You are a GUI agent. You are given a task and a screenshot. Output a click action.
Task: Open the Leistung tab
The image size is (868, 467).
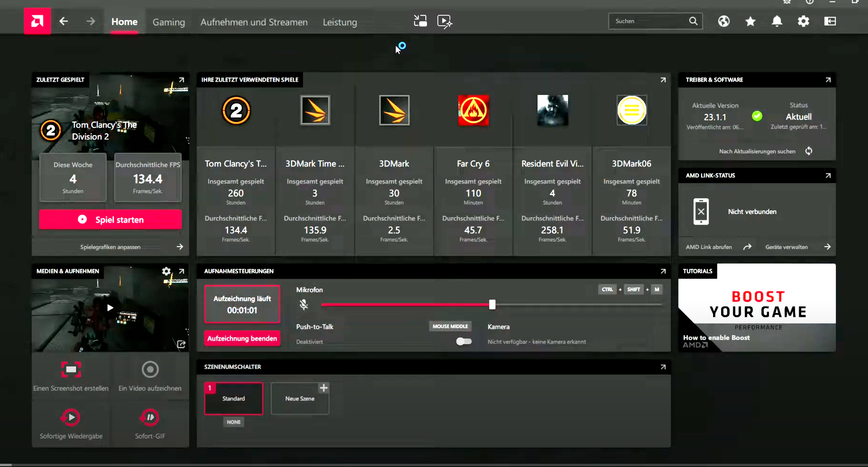click(x=340, y=22)
